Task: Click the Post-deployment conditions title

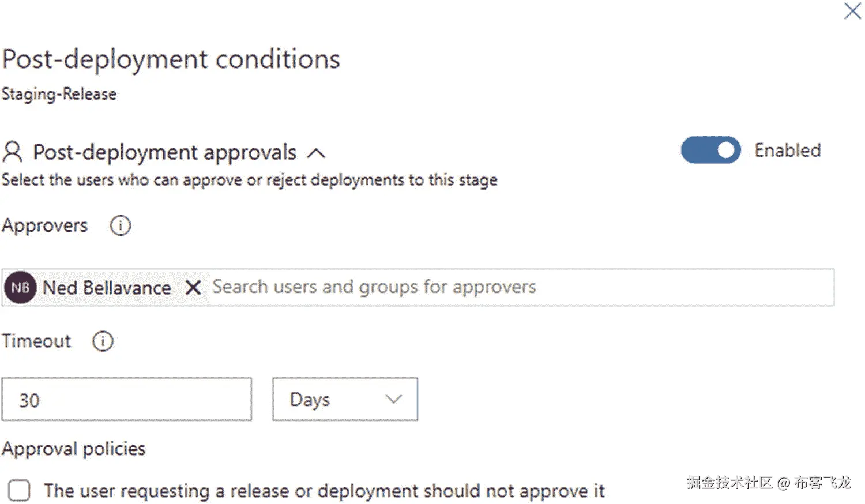Action: (171, 59)
